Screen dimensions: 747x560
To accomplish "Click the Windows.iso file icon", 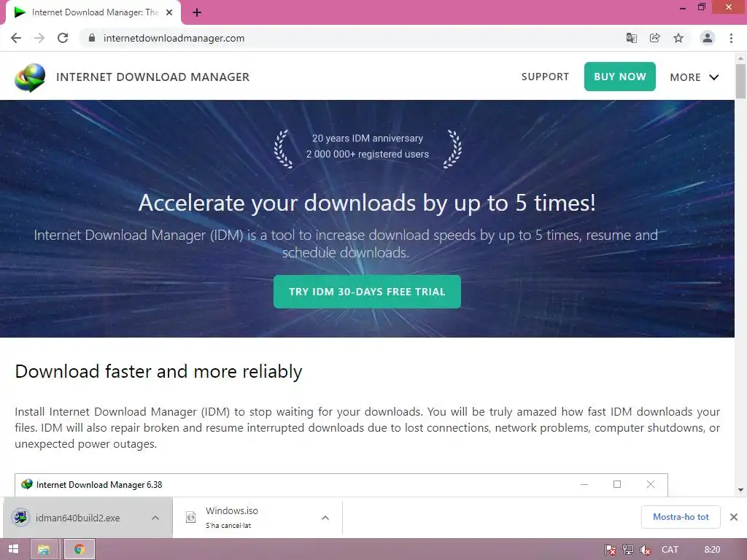I will pyautogui.click(x=190, y=517).
